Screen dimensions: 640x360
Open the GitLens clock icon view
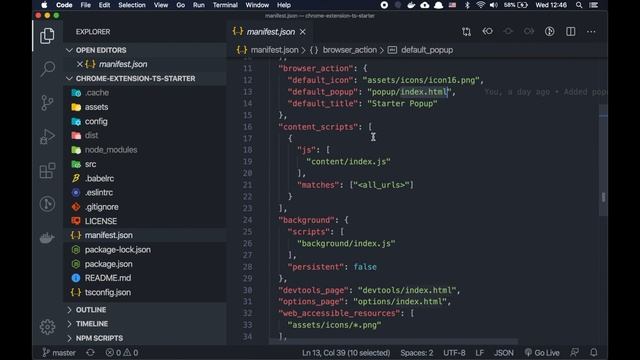click(x=47, y=204)
